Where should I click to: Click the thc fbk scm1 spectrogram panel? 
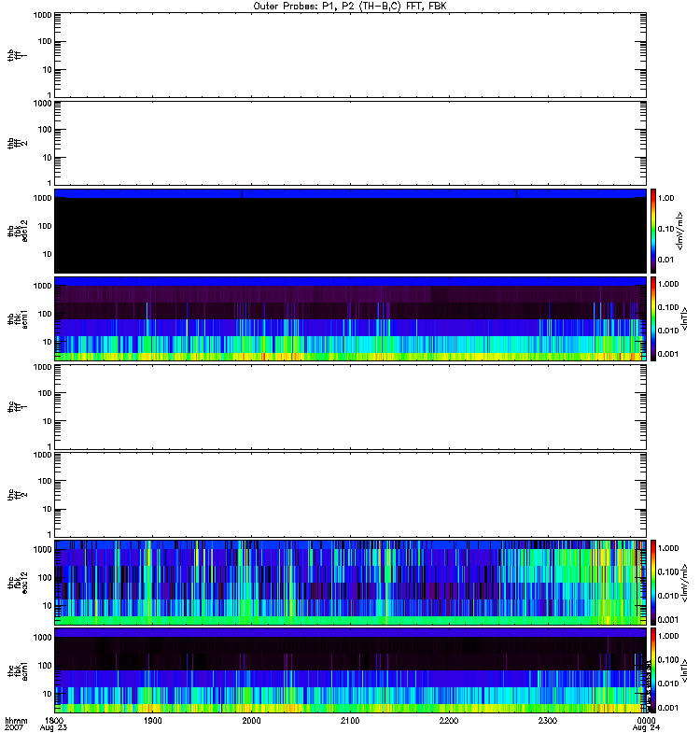tap(350, 670)
